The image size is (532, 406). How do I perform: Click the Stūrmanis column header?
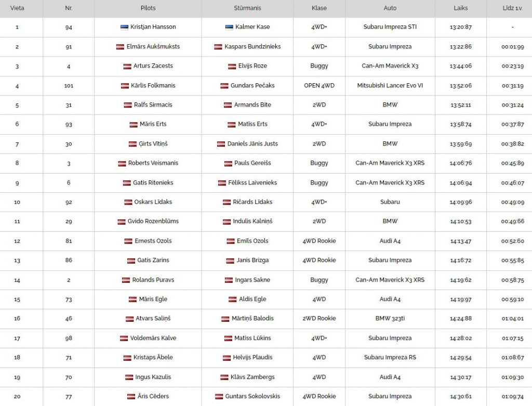[247, 8]
